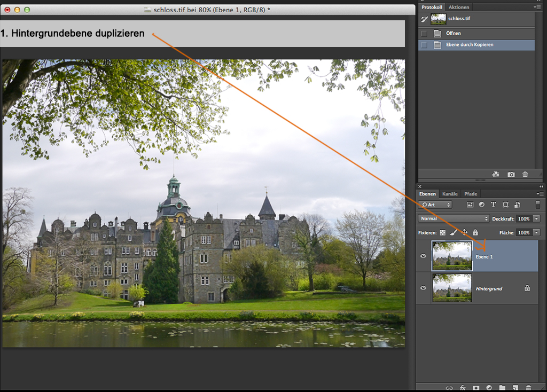The height and width of the screenshot is (392, 547).
Task: Click the lock all padlock icon
Action: tap(475, 233)
